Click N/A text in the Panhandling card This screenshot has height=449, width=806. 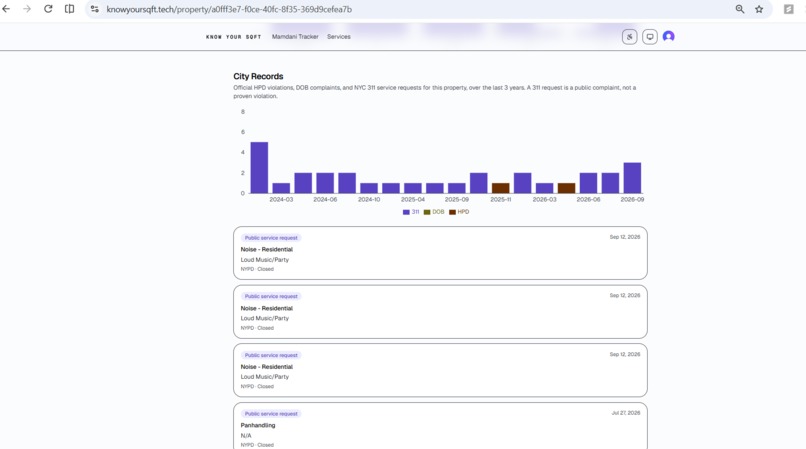point(246,436)
